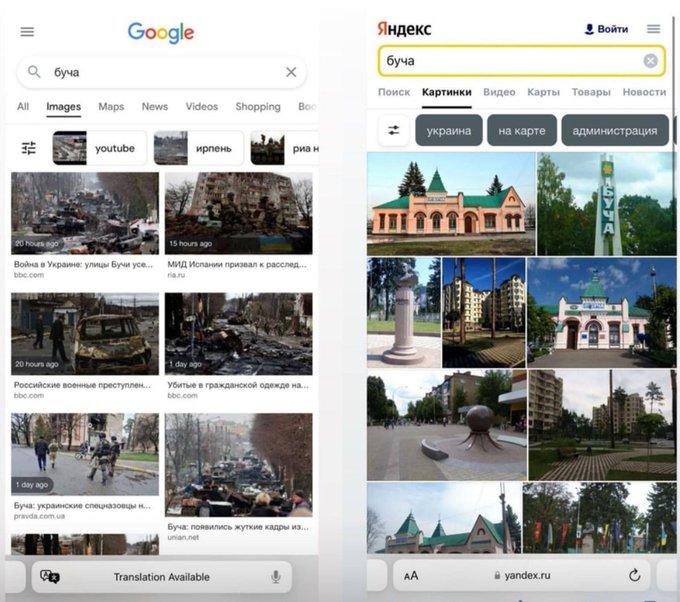Select the youtube suggestion chip

100,148
